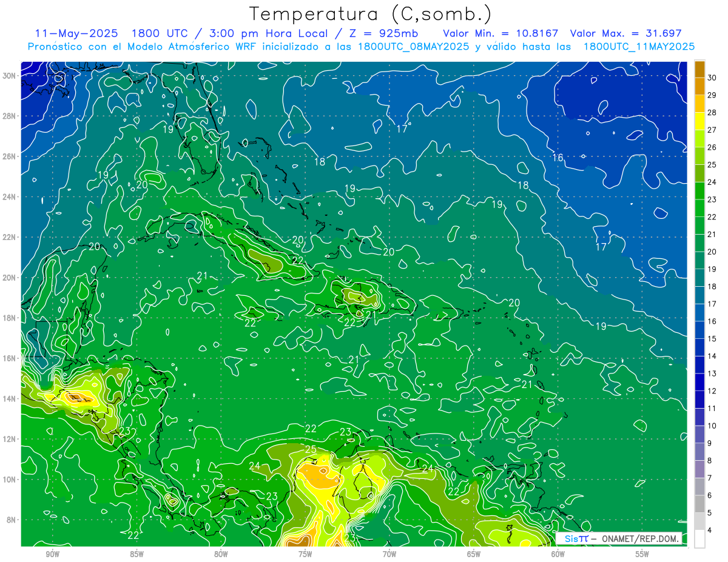Click the longitude axis label "70W"

[x=389, y=554]
